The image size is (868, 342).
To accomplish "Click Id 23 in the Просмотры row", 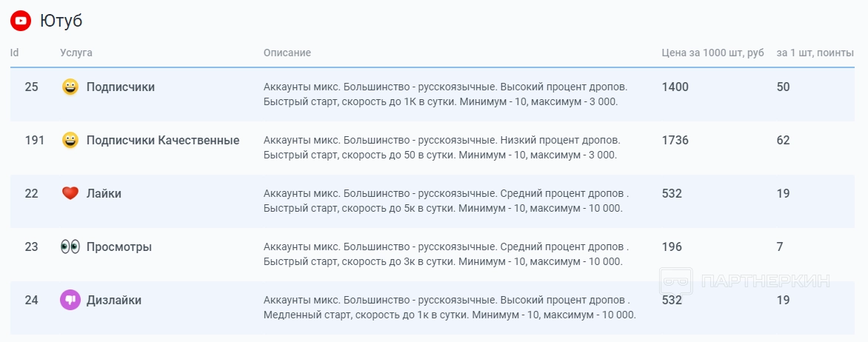I will tap(31, 247).
